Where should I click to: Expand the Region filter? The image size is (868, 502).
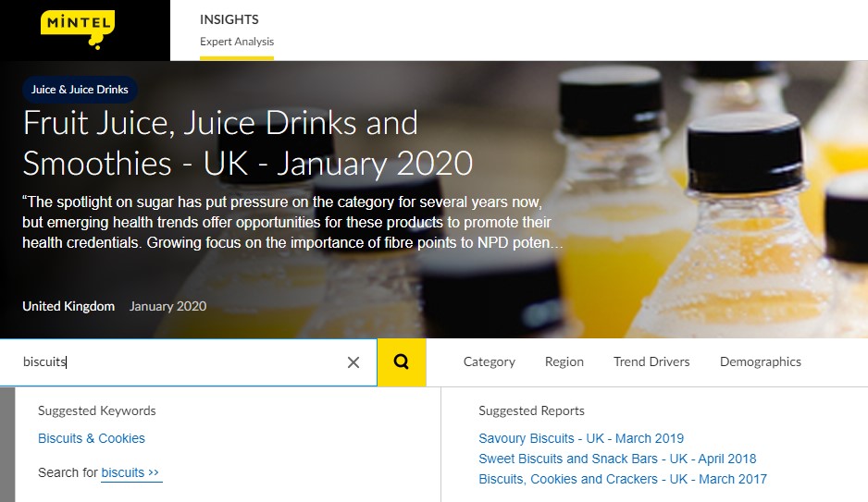tap(564, 362)
